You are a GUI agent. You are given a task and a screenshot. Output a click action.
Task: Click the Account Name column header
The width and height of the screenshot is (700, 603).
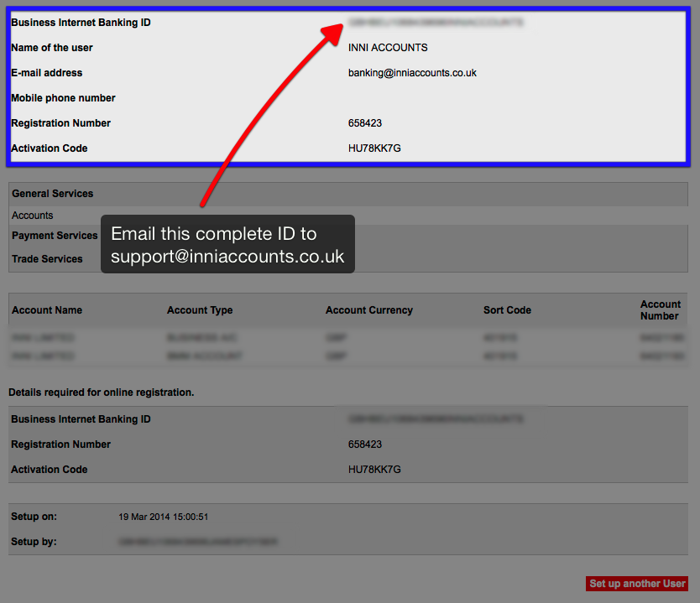tap(47, 310)
